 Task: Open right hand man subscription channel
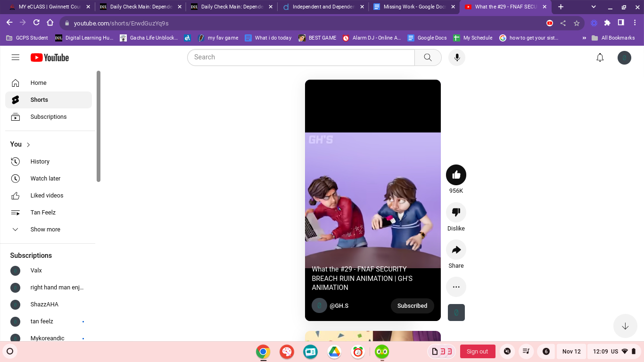pyautogui.click(x=49, y=288)
